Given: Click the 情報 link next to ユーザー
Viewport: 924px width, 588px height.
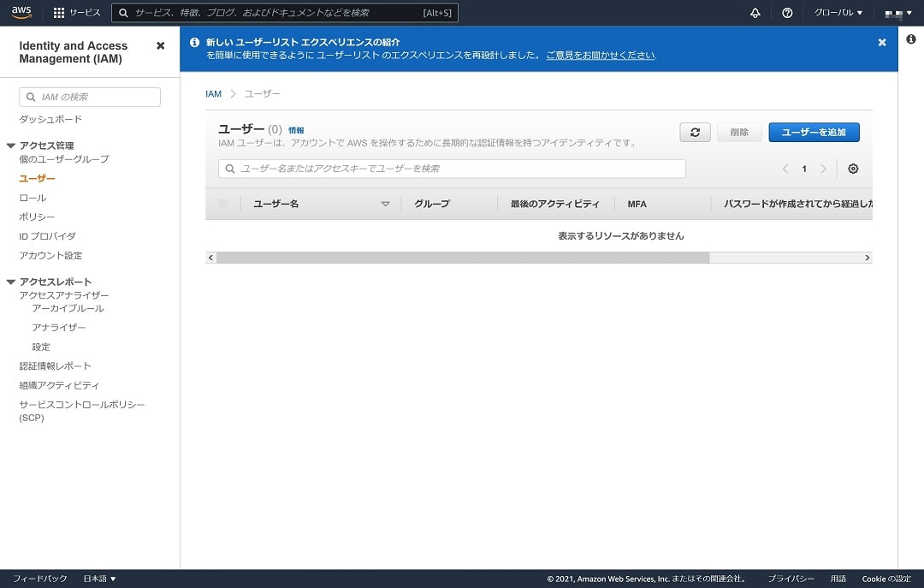Looking at the screenshot, I should pyautogui.click(x=296, y=130).
